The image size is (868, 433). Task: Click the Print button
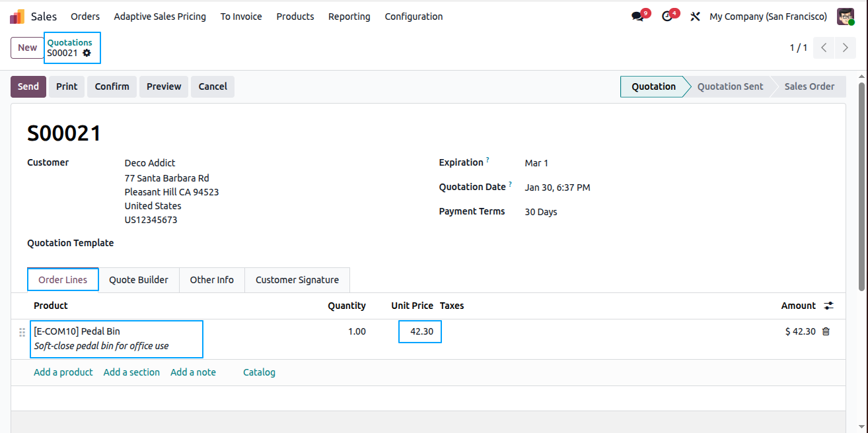coord(67,86)
